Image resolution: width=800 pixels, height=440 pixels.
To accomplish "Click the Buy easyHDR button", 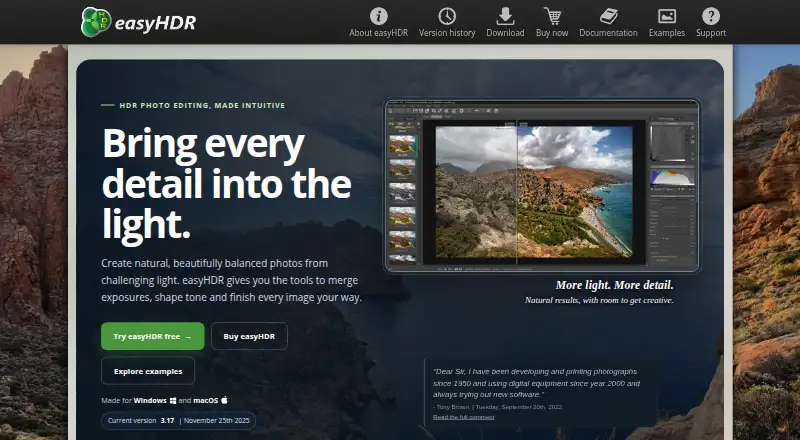I will [x=249, y=336].
